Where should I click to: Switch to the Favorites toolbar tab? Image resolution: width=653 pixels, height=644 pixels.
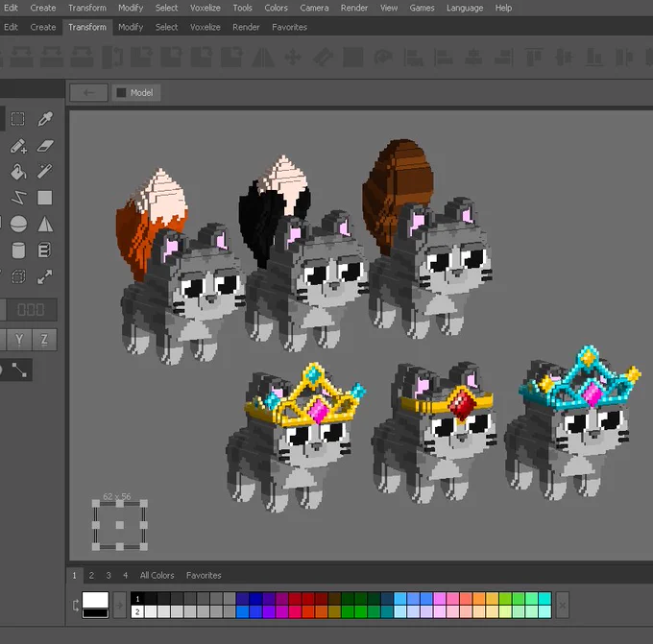pyautogui.click(x=289, y=28)
